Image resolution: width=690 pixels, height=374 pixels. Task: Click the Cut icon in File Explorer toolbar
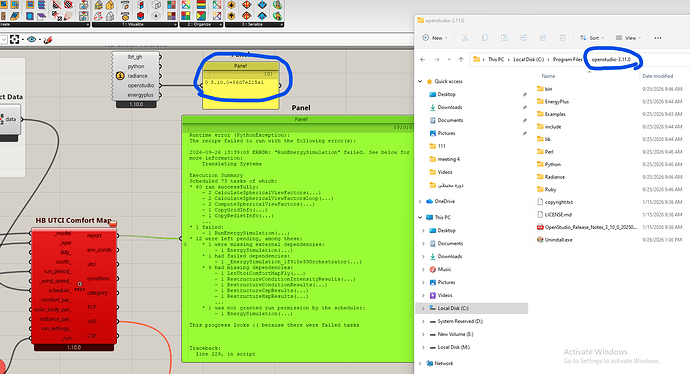pyautogui.click(x=465, y=38)
